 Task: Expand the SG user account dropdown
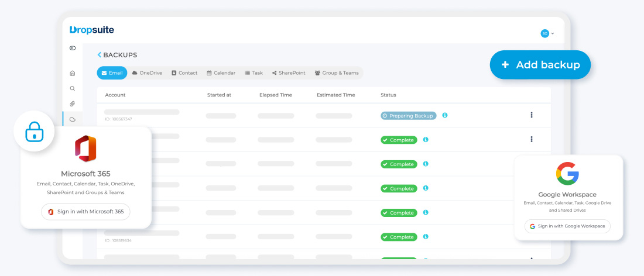pos(547,33)
